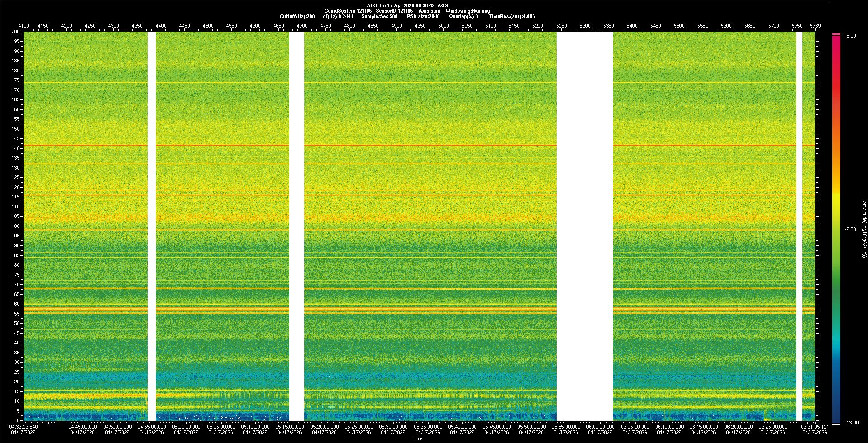Click the 06:31:05.121 end time label

[815, 427]
